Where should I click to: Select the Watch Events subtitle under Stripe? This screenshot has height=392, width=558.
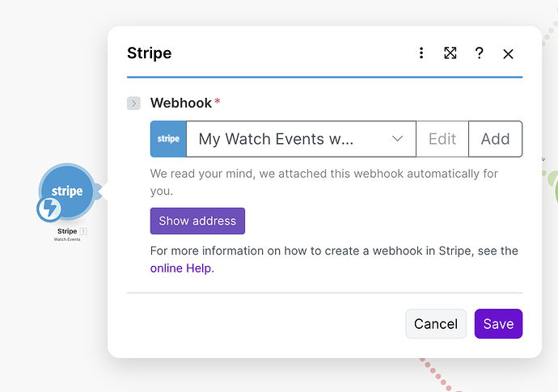[x=67, y=239]
